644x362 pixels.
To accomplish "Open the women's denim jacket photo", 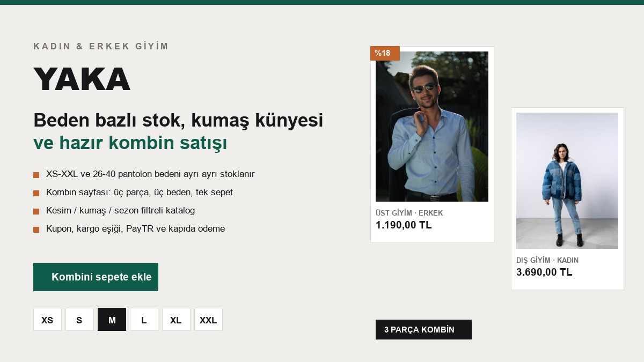I will click(x=567, y=181).
